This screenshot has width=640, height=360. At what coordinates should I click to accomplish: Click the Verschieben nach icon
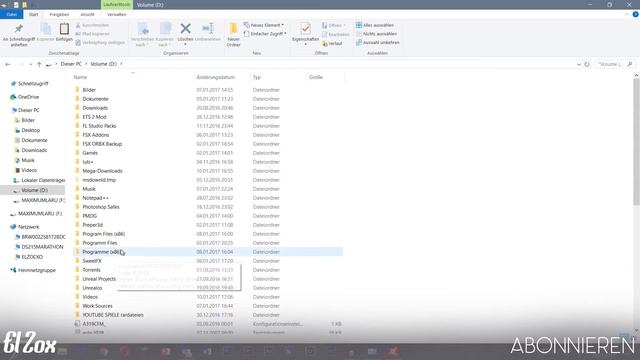pyautogui.click(x=142, y=35)
